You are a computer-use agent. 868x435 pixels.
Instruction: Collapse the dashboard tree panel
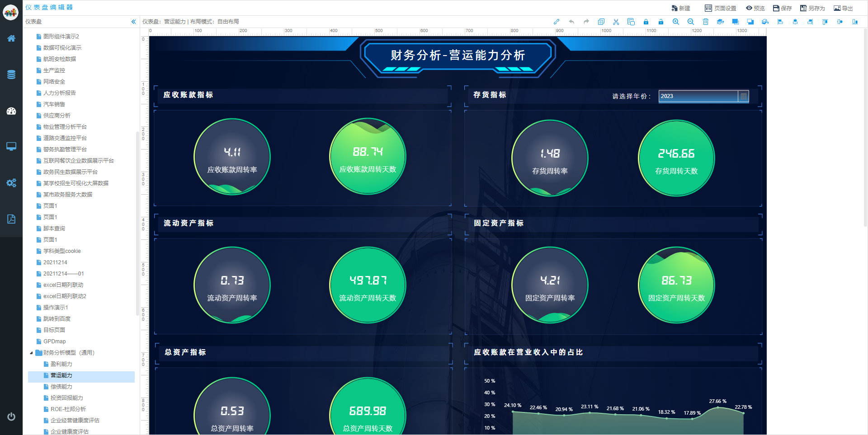point(133,22)
